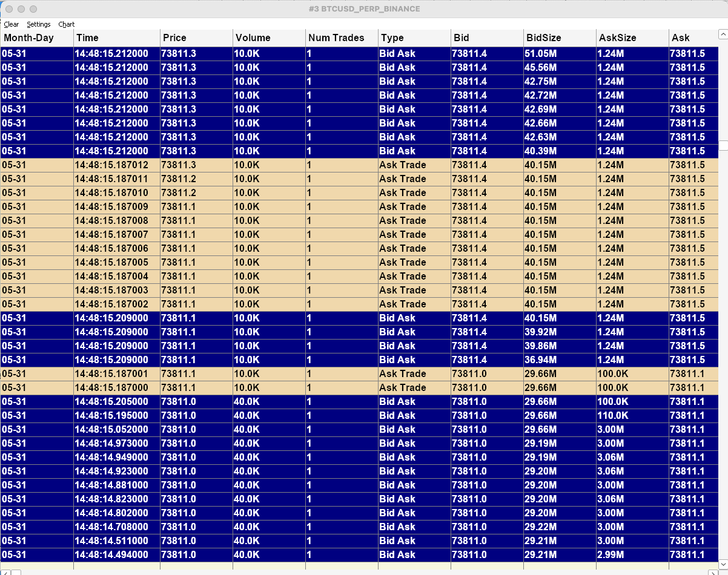The height and width of the screenshot is (575, 728).
Task: Open the Chart menu
Action: click(67, 24)
